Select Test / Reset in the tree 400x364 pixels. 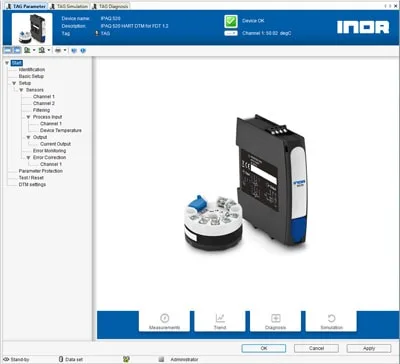[x=31, y=178]
